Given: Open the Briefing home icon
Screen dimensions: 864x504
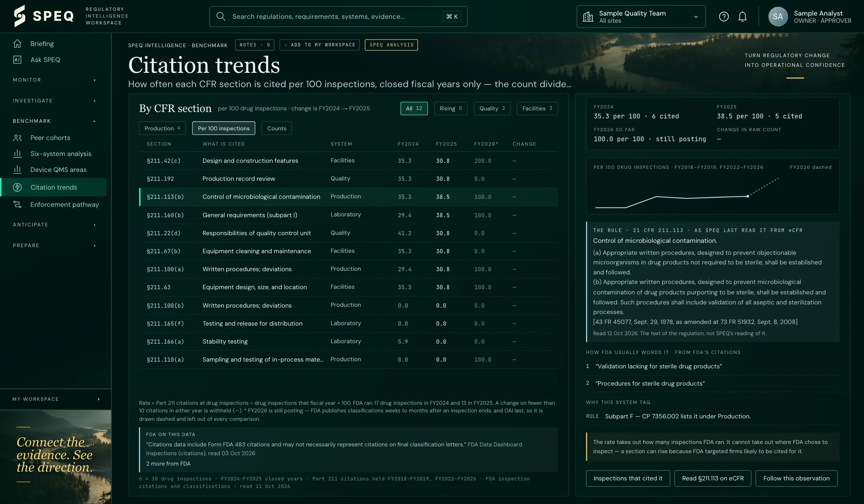Looking at the screenshot, I should click(x=17, y=44).
